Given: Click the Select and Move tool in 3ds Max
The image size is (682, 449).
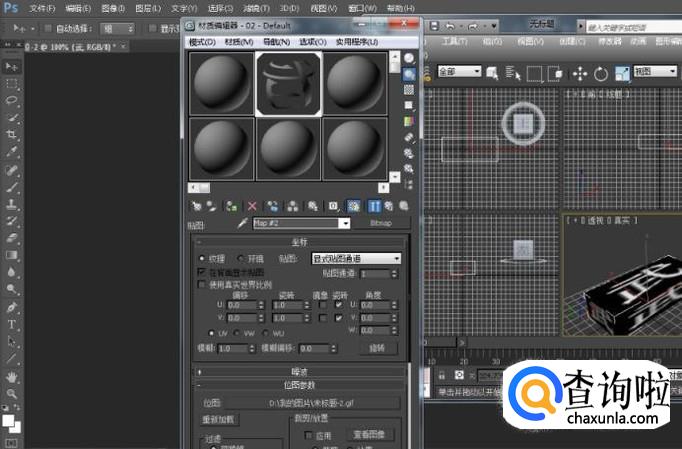Looking at the screenshot, I should pos(580,72).
